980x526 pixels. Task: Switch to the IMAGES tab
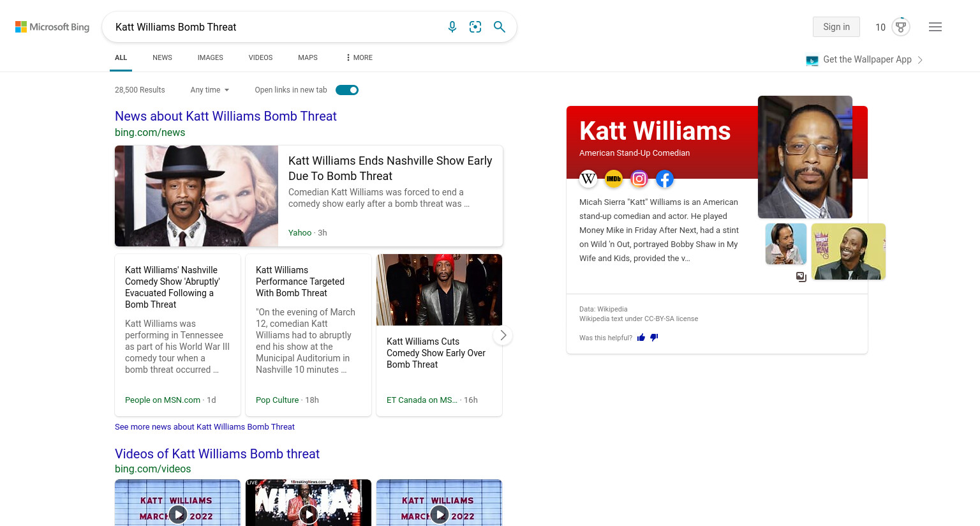[210, 57]
